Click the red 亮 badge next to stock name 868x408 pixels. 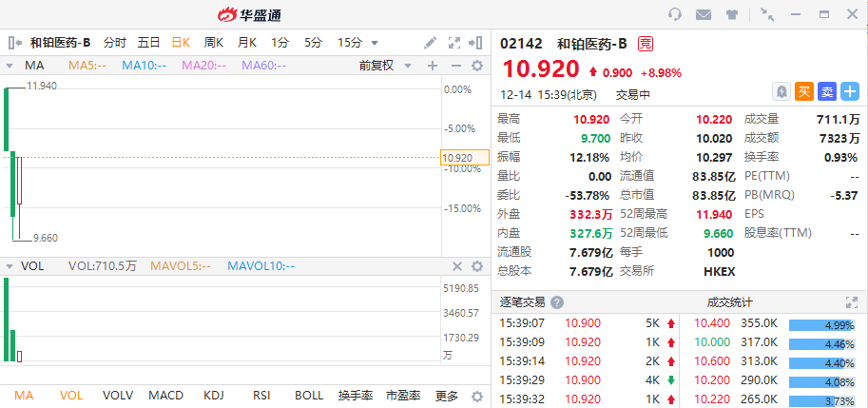point(645,43)
